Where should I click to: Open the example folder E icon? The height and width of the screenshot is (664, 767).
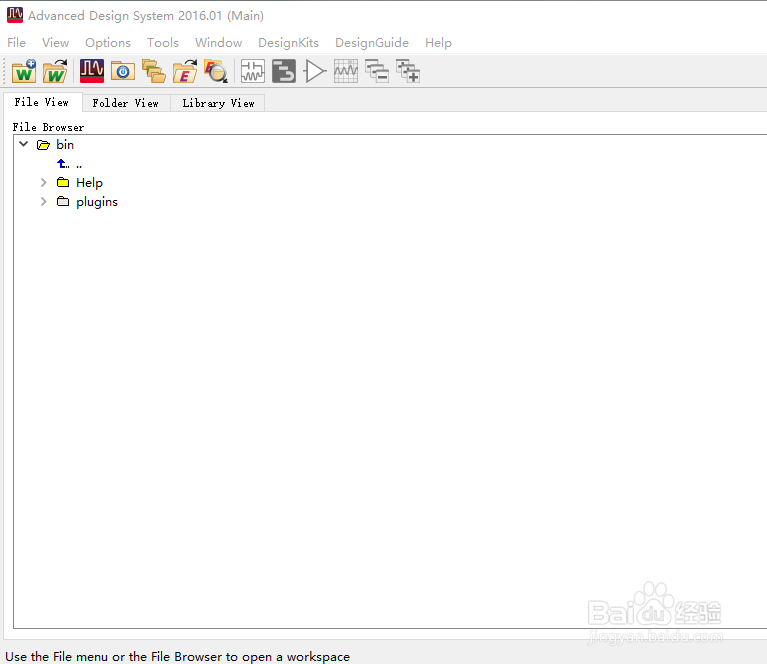[185, 71]
